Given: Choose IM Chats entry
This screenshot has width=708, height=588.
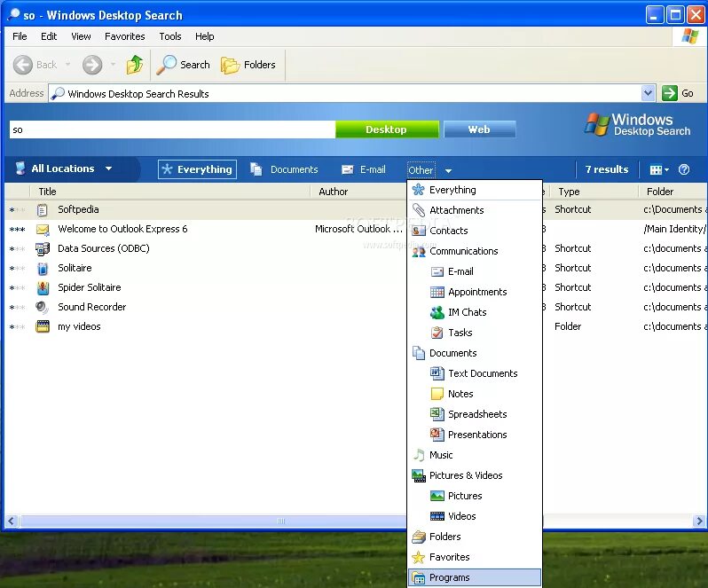Looking at the screenshot, I should 475,312.
